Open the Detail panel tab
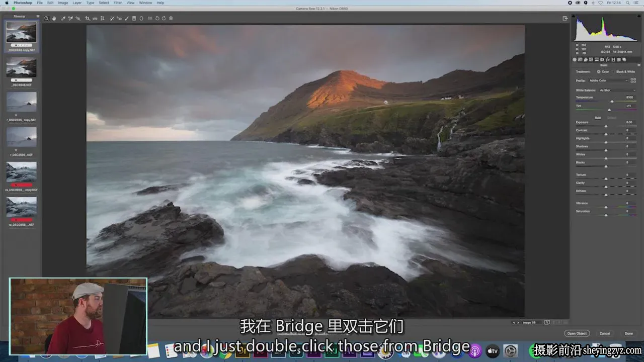This screenshot has height=362, width=644. [x=586, y=59]
